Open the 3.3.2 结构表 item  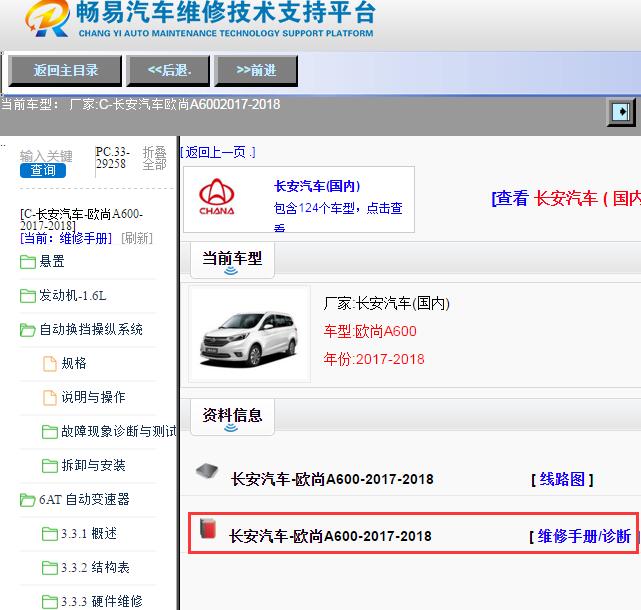[95, 567]
